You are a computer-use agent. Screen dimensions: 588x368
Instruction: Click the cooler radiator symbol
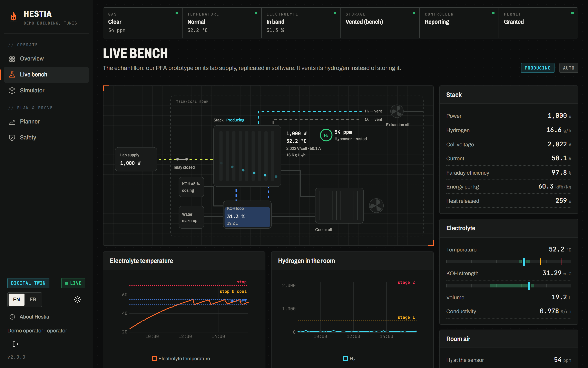(x=339, y=205)
